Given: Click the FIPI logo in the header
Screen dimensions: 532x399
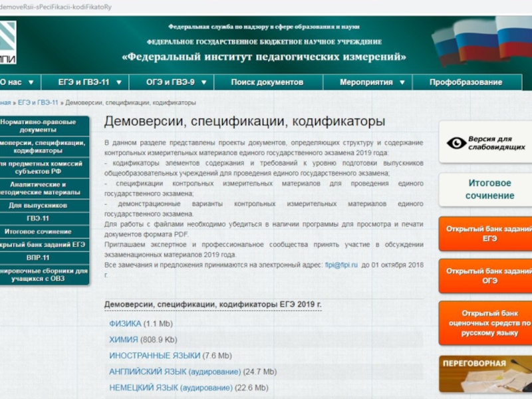Looking at the screenshot, I should [8, 43].
